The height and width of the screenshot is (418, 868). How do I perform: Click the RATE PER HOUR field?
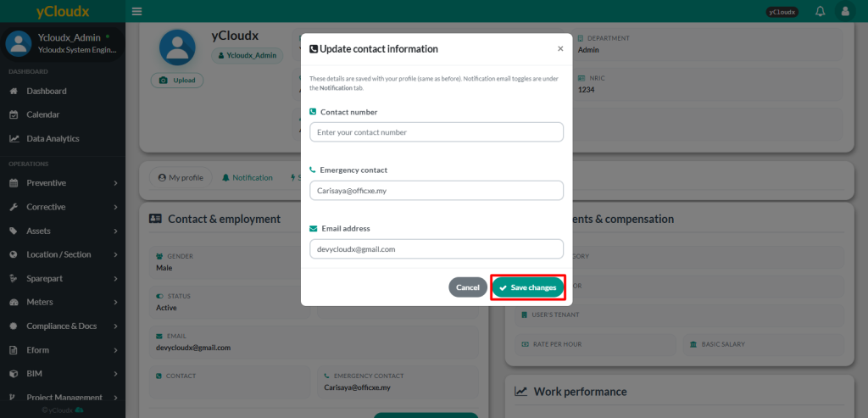pos(595,344)
